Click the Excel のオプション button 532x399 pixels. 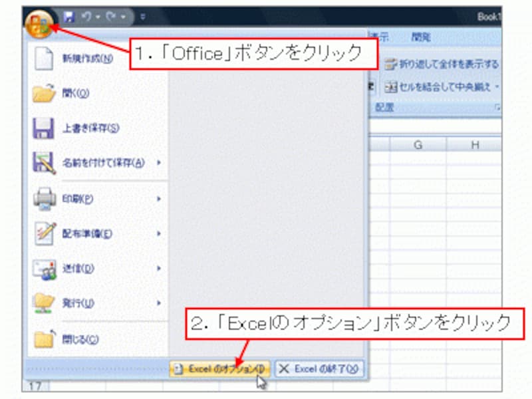(220, 369)
